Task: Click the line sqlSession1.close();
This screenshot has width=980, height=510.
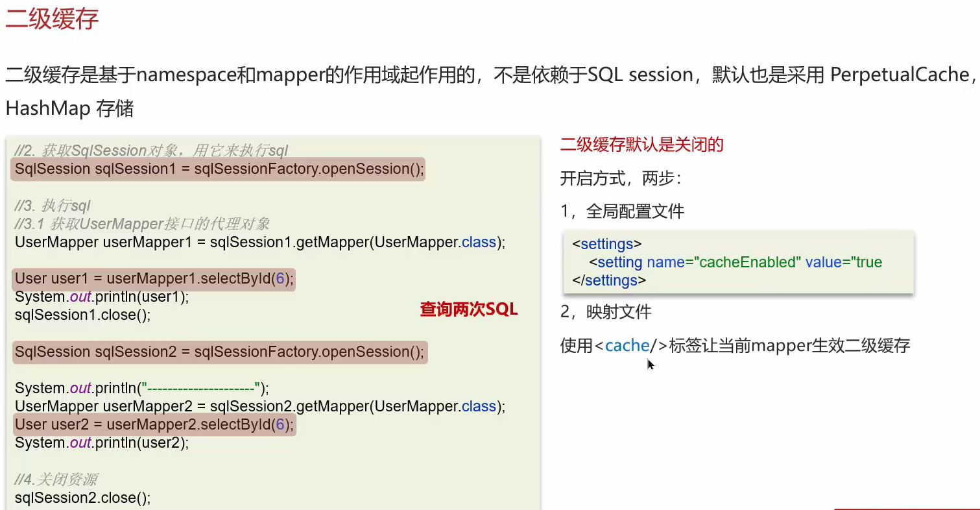Action: tap(82, 315)
